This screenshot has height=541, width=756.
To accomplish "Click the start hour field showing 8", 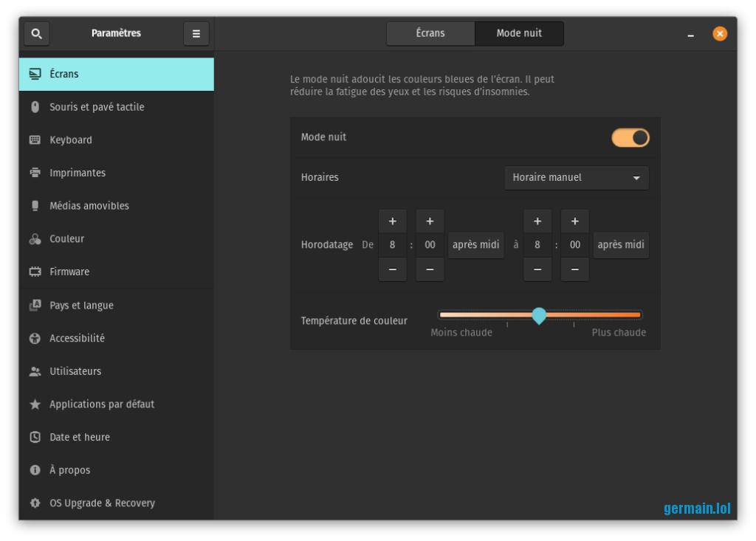I will [x=393, y=245].
